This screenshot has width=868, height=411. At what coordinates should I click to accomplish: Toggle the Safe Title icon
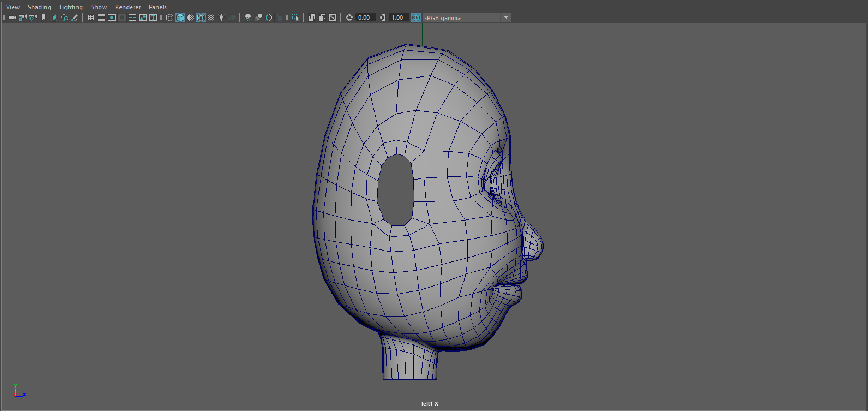click(x=153, y=17)
